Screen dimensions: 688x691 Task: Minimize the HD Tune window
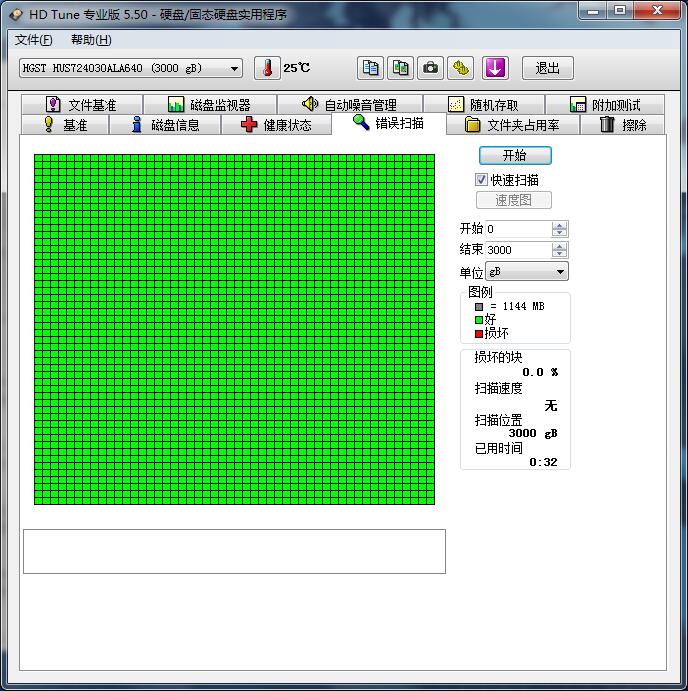593,11
